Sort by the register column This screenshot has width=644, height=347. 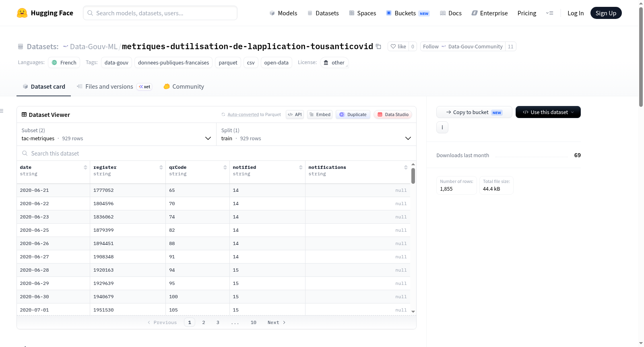[161, 167]
